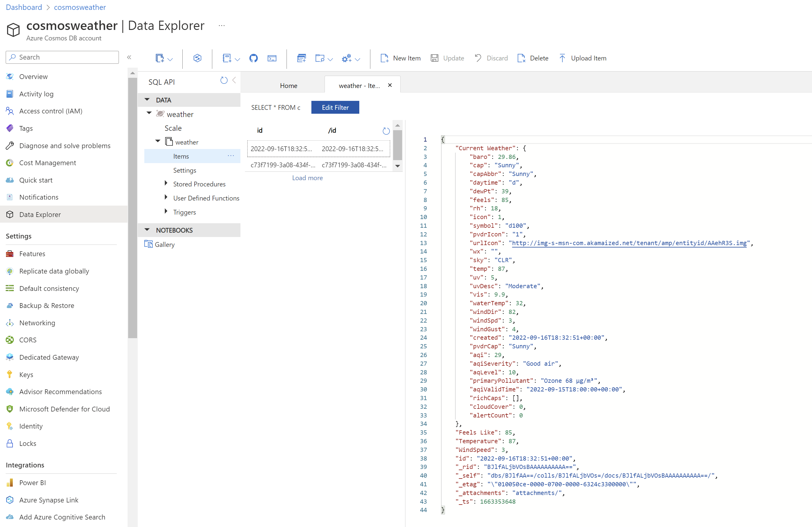Open Items more options ellipsis
The image size is (812, 527).
[231, 156]
